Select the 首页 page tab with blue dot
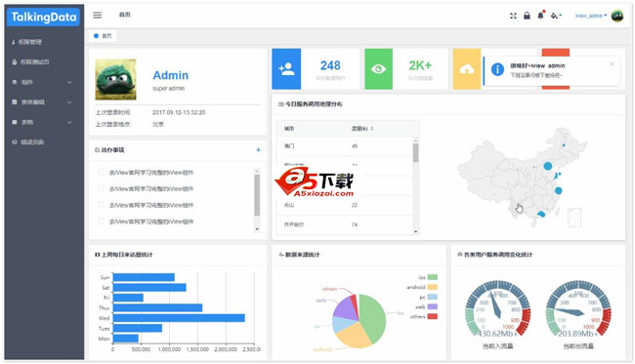The width and height of the screenshot is (635, 364). (x=103, y=36)
